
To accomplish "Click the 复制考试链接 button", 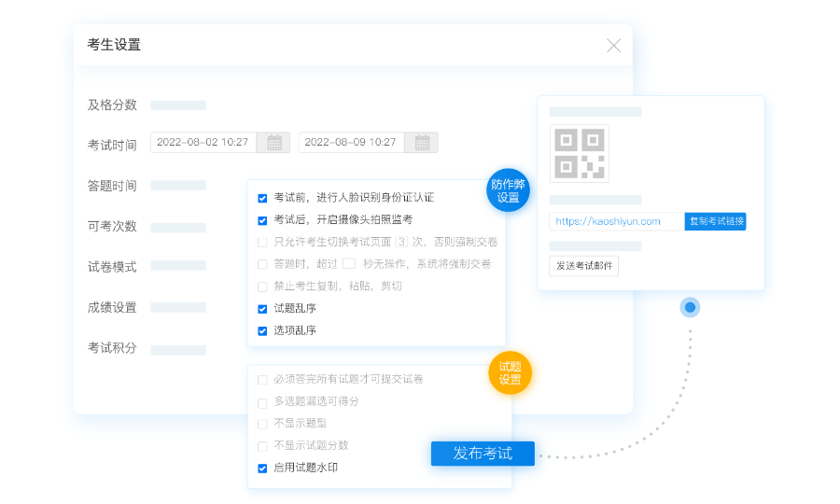I will pos(715,221).
